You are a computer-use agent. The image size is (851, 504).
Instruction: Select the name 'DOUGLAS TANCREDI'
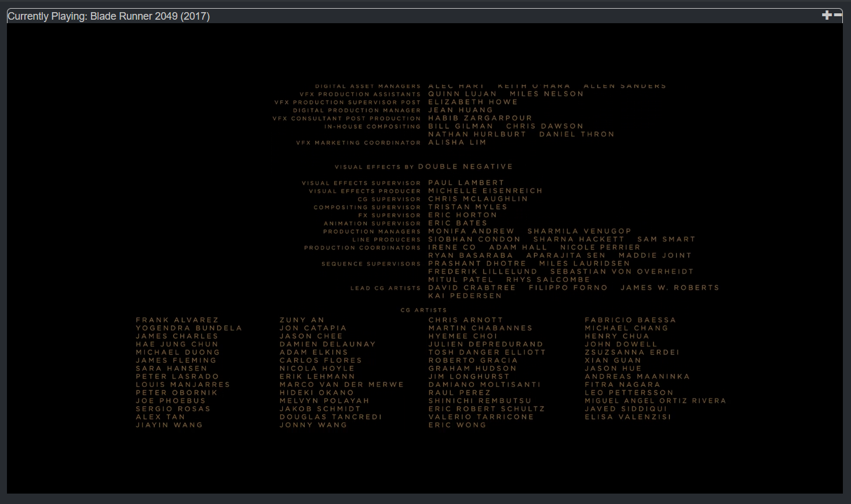(331, 417)
